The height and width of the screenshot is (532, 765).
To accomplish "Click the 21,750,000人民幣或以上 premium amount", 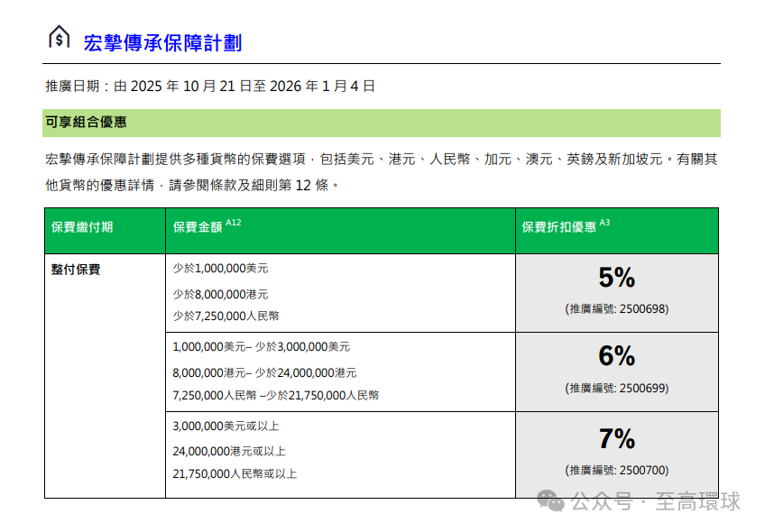I will 235,473.
